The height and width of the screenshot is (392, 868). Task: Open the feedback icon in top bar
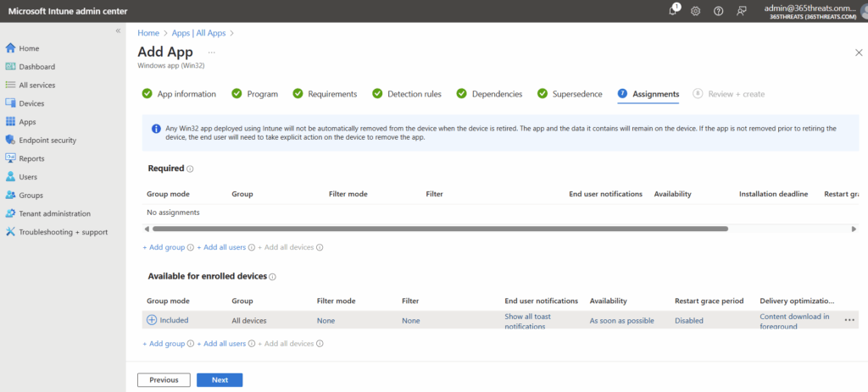coord(742,11)
